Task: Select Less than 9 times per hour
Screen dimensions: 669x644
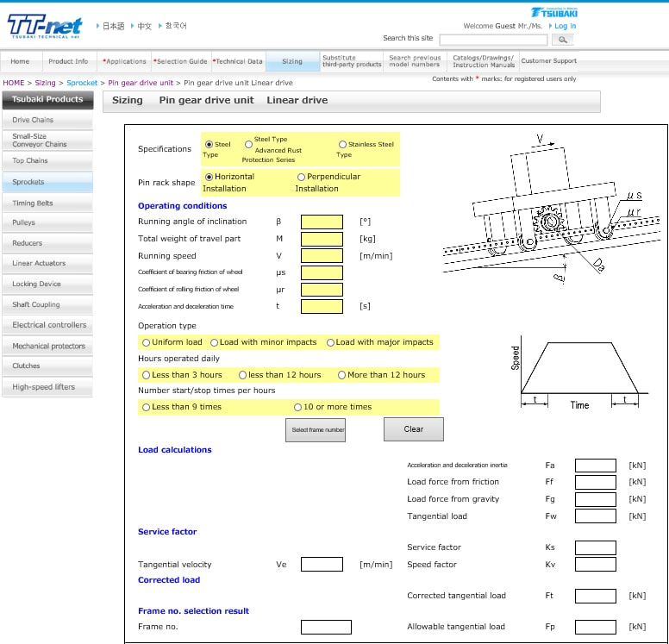Action: [x=146, y=408]
